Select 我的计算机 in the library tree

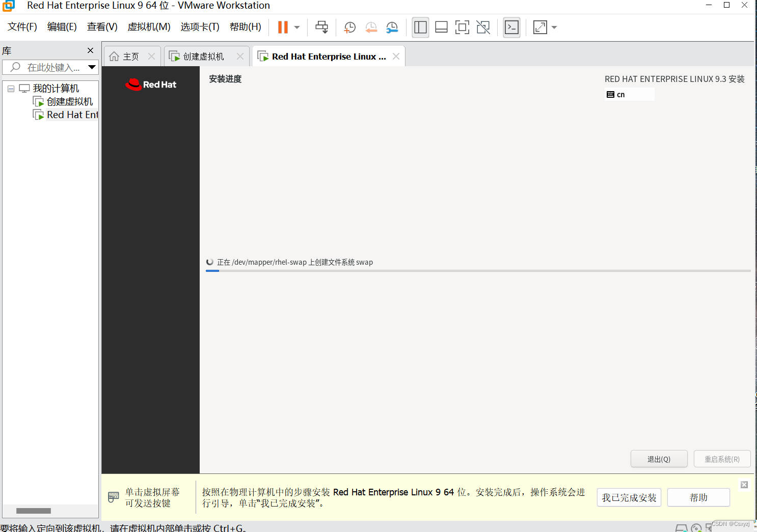click(x=56, y=89)
